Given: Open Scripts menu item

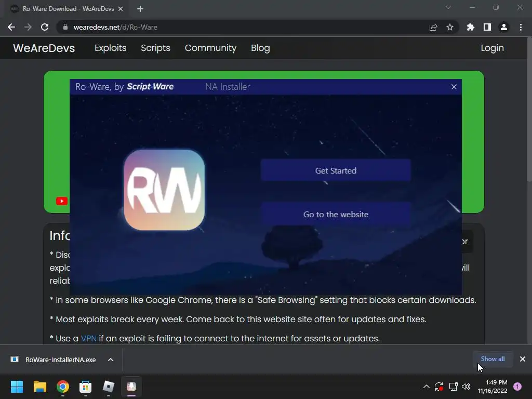Looking at the screenshot, I should [155, 48].
